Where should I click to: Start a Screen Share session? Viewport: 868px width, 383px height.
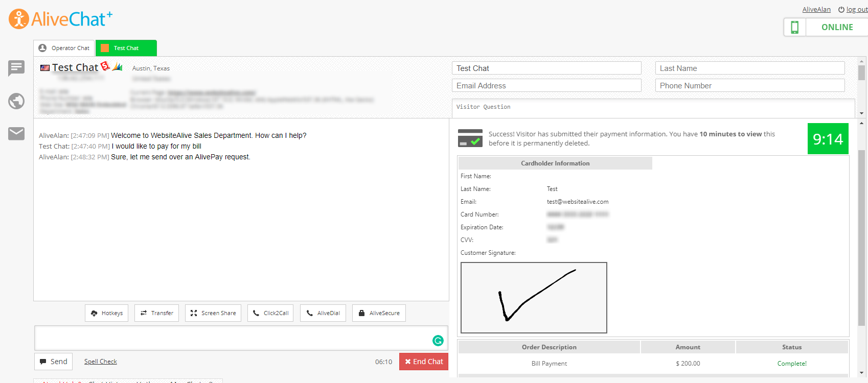213,313
